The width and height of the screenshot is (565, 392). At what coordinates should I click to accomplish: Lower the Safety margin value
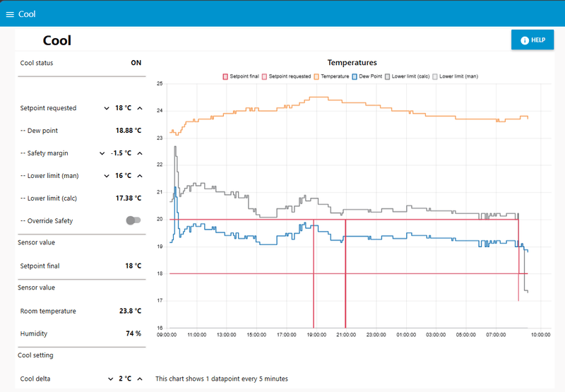click(x=102, y=153)
